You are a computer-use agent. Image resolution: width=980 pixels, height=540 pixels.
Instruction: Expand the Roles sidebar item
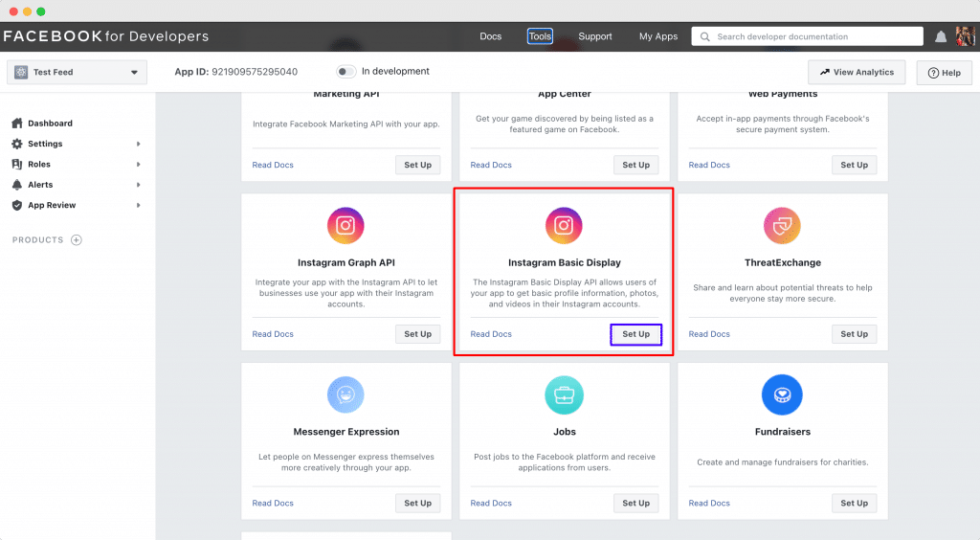point(77,165)
